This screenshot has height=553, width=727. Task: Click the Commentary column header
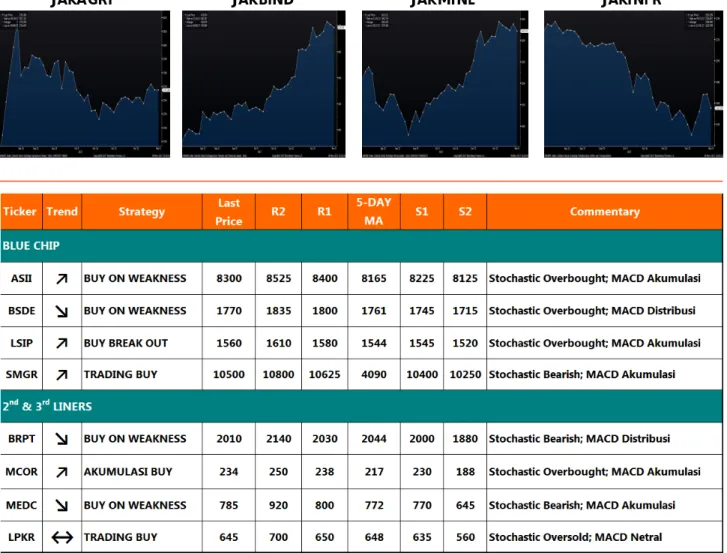[x=605, y=212]
